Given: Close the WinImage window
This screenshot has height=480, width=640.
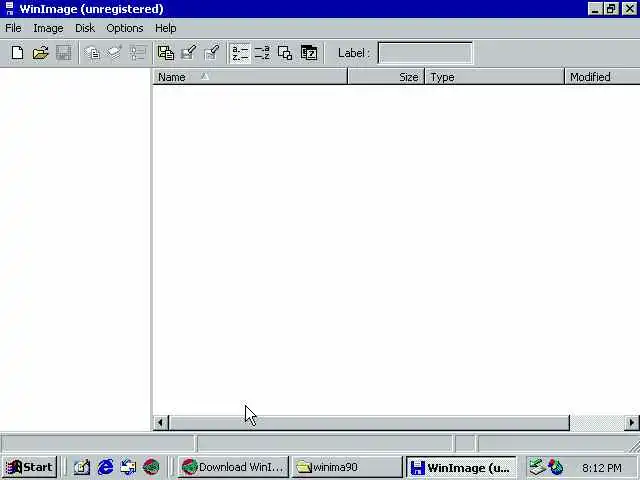Looking at the screenshot, I should pyautogui.click(x=630, y=9).
